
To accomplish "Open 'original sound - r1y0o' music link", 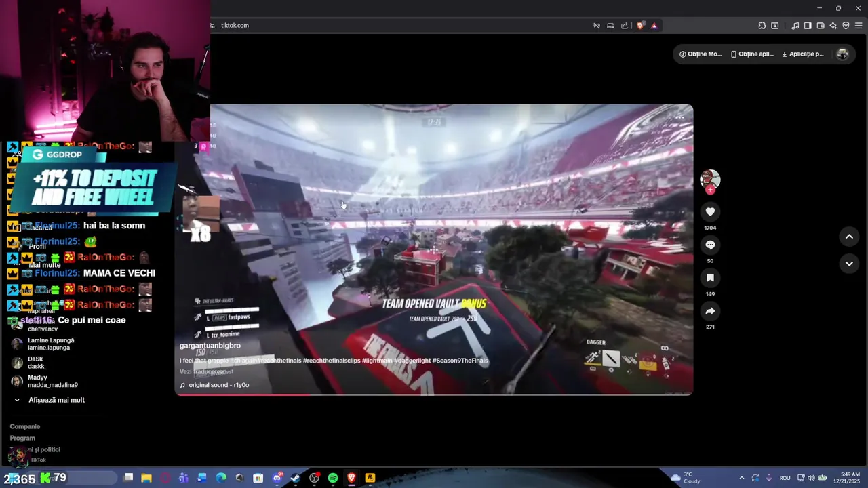I will [x=214, y=385].
